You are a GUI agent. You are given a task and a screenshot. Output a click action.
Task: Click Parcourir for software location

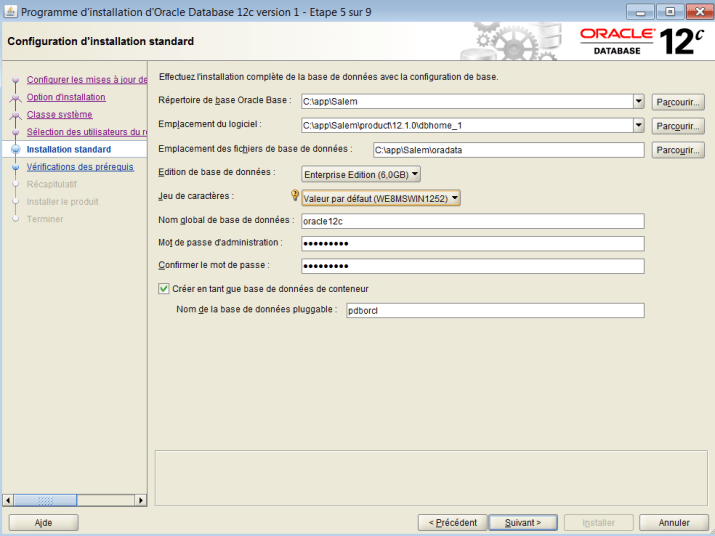(x=678, y=126)
